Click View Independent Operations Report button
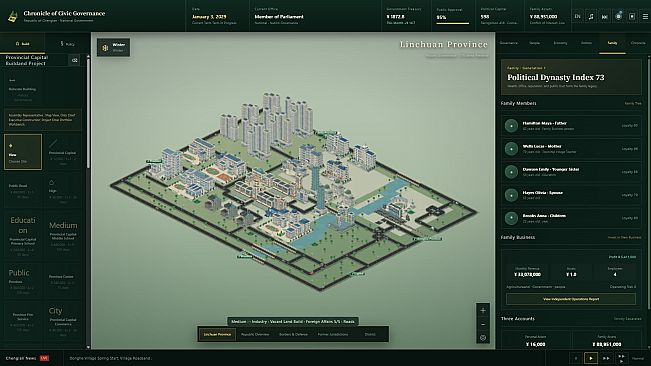651x366 pixels. [x=571, y=299]
